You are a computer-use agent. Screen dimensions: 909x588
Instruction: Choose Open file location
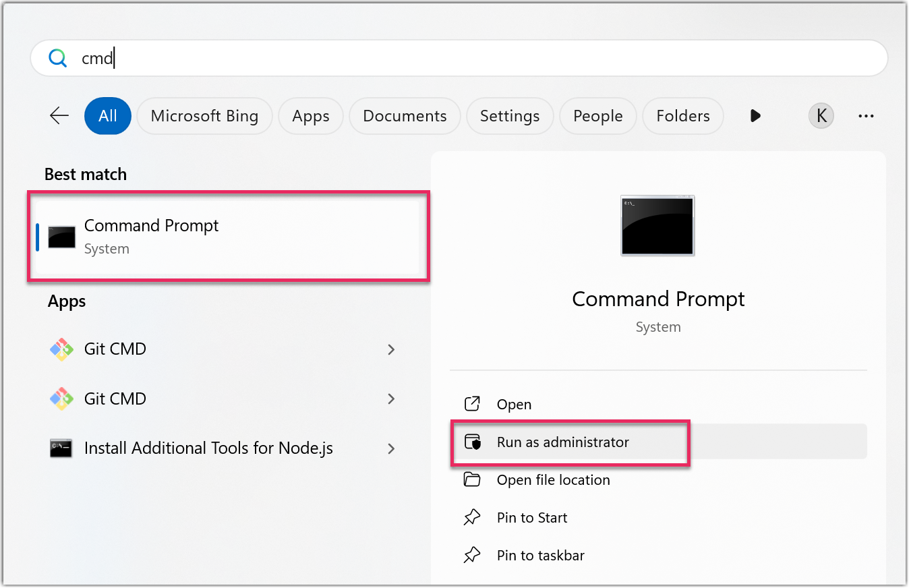tap(553, 480)
